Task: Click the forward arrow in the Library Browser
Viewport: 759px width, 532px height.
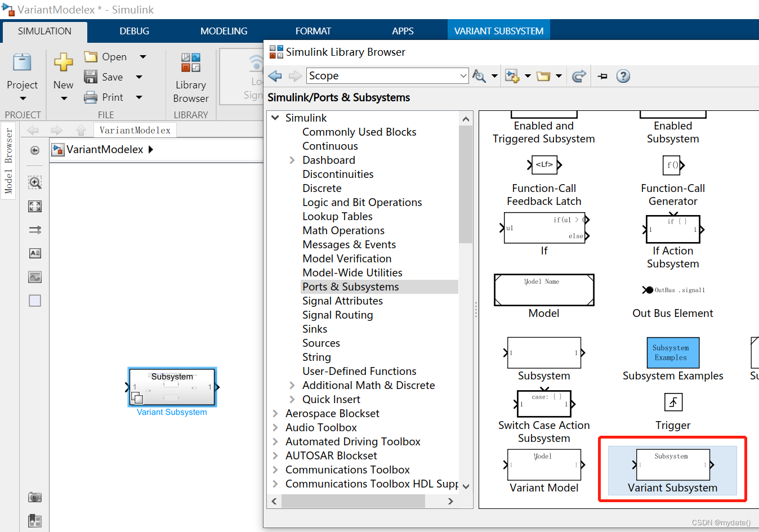Action: tap(295, 76)
